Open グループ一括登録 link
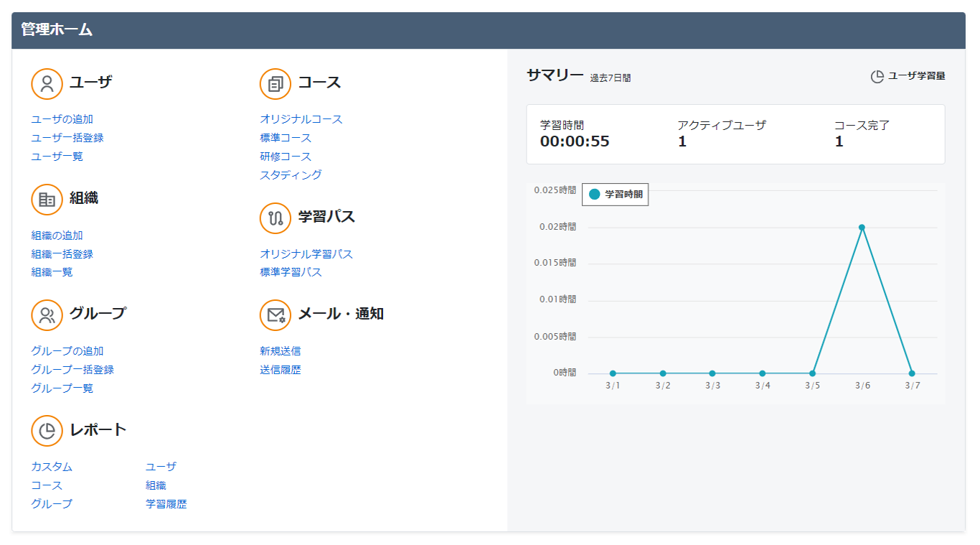Screen dimensions: 980x545 pyautogui.click(x=72, y=370)
